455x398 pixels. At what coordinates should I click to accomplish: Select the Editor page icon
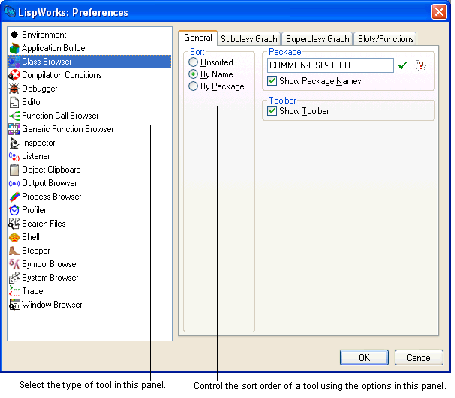tap(14, 102)
